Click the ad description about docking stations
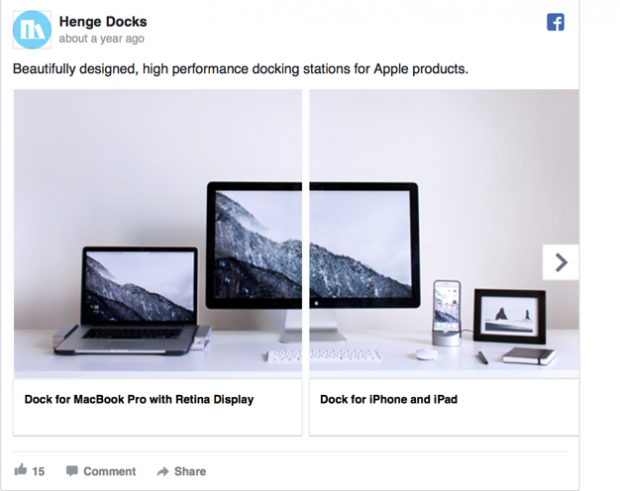620x491 pixels. pos(240,69)
